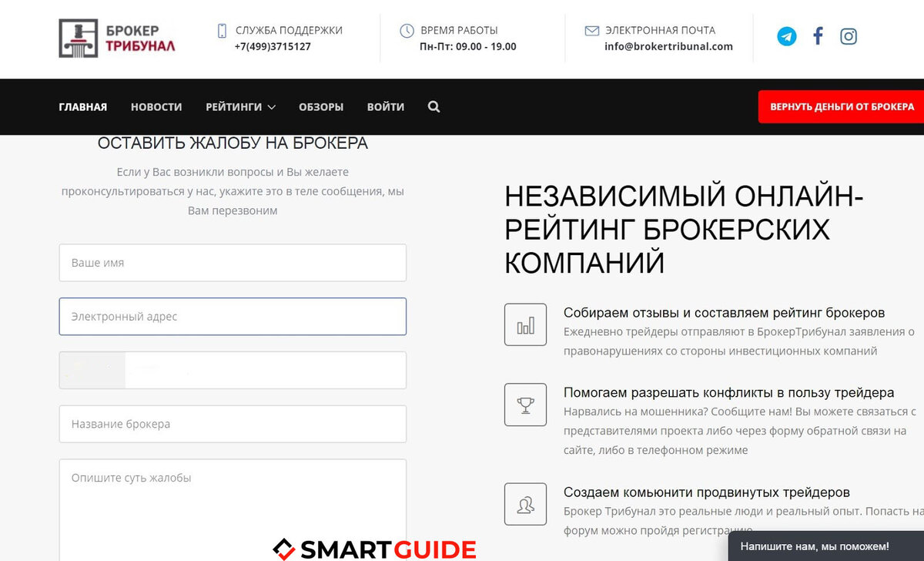Go to the Главная menu item
Image resolution: width=924 pixels, height=561 pixels.
click(83, 107)
